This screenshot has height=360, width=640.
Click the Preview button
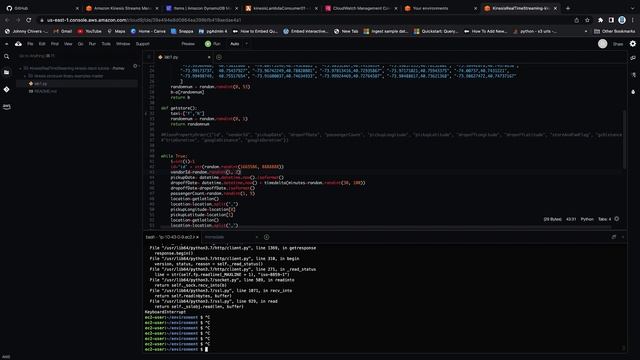(x=188, y=44)
